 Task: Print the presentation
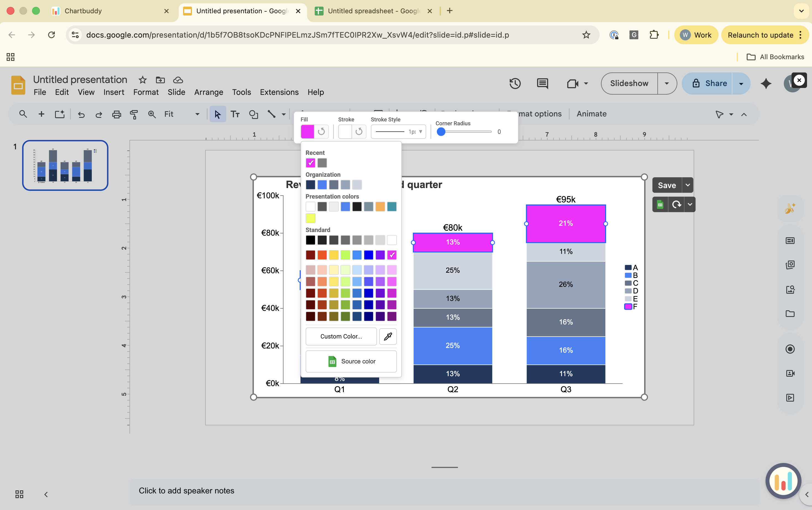click(x=116, y=114)
